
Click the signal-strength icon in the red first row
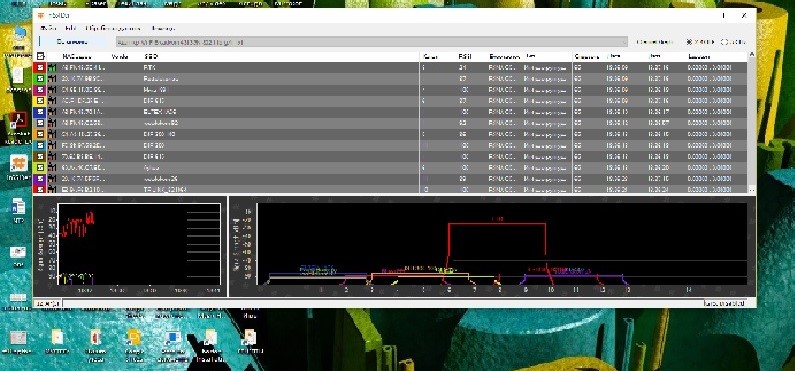coord(52,67)
